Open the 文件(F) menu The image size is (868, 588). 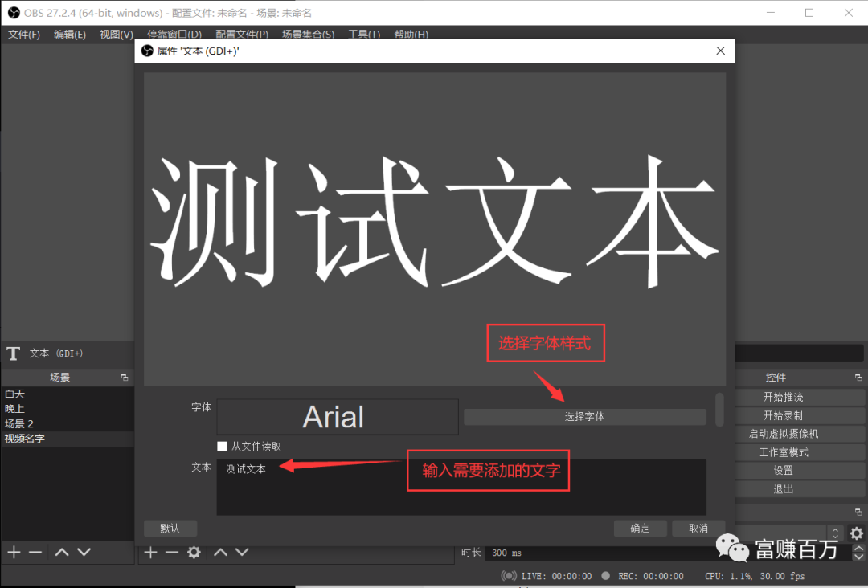24,35
